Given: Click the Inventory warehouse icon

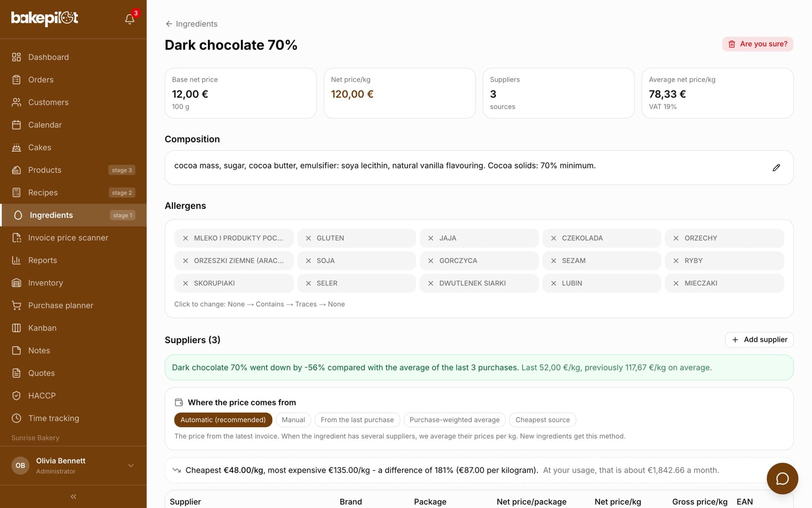Looking at the screenshot, I should [17, 283].
